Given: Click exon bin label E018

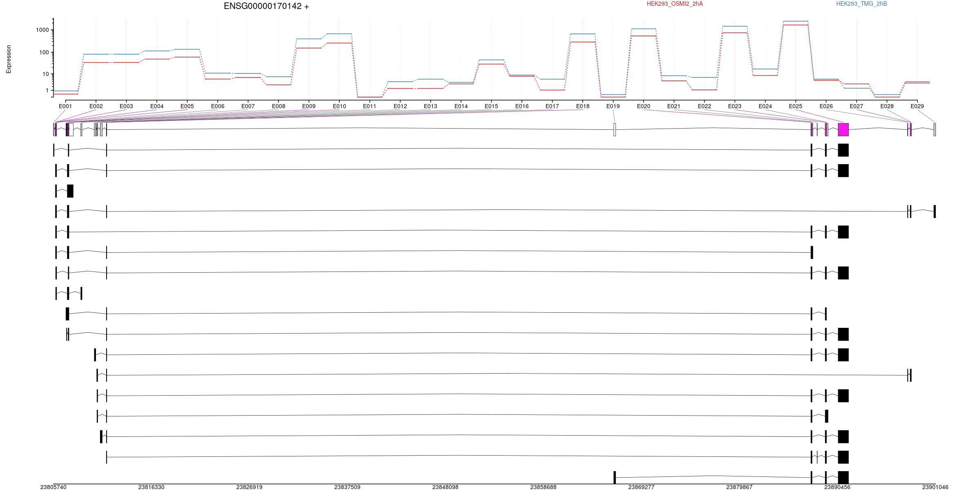Looking at the screenshot, I should pyautogui.click(x=583, y=106).
